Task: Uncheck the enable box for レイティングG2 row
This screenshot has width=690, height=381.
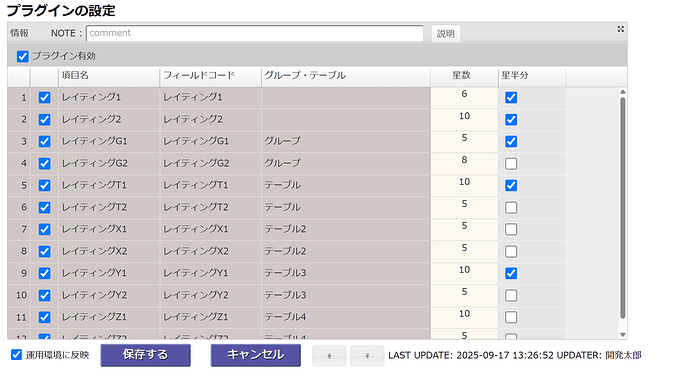Action: [x=44, y=163]
